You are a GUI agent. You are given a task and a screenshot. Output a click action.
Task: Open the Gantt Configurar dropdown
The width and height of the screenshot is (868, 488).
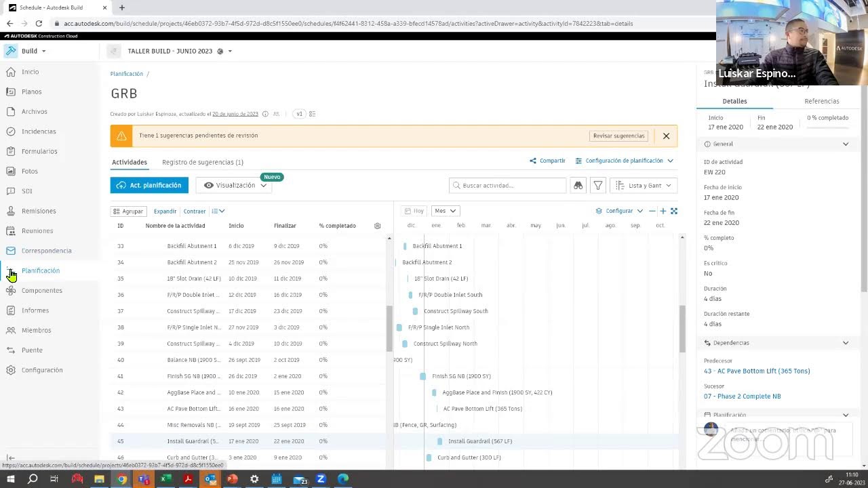[x=619, y=211]
